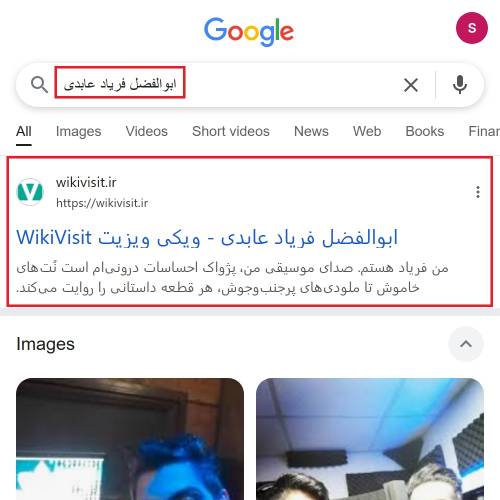Select the Web tab
This screenshot has height=500, width=500.
367,131
